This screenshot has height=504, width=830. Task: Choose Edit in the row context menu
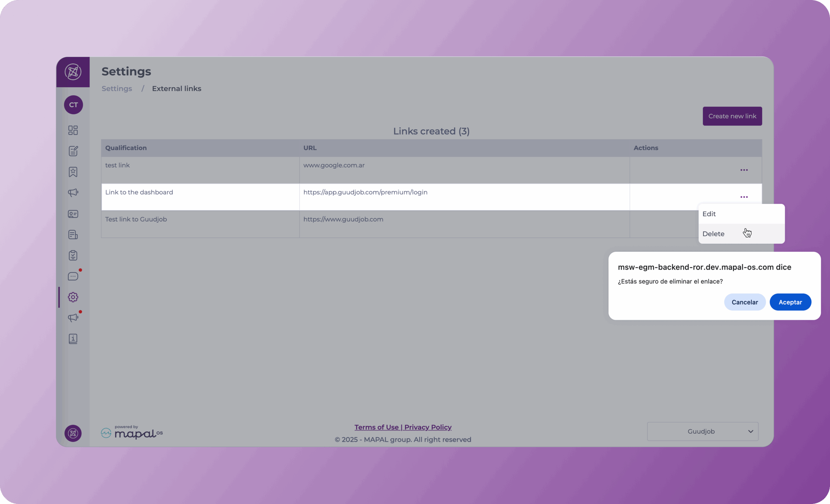click(742, 214)
